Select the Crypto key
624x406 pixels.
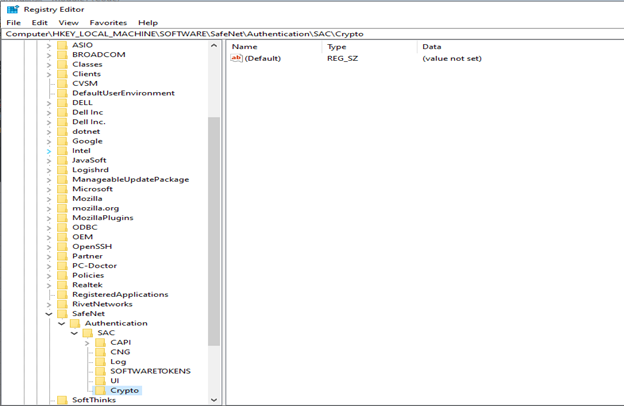tap(125, 390)
